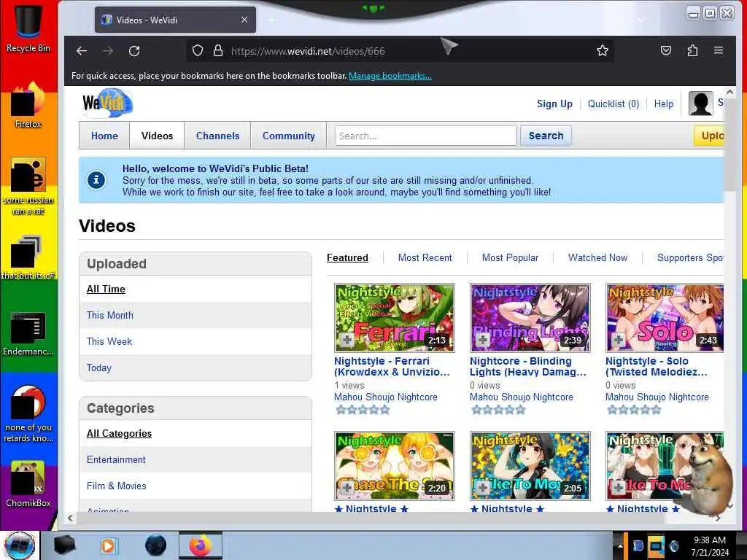
Task: Click taskbar clock showing 9:38 AM
Action: coord(710,546)
